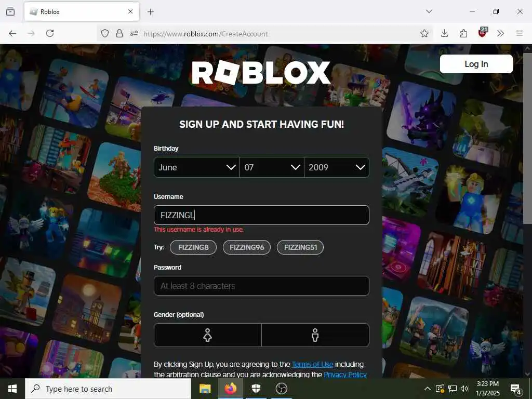This screenshot has height=399, width=532.
Task: Click the Username field
Action: click(x=261, y=215)
